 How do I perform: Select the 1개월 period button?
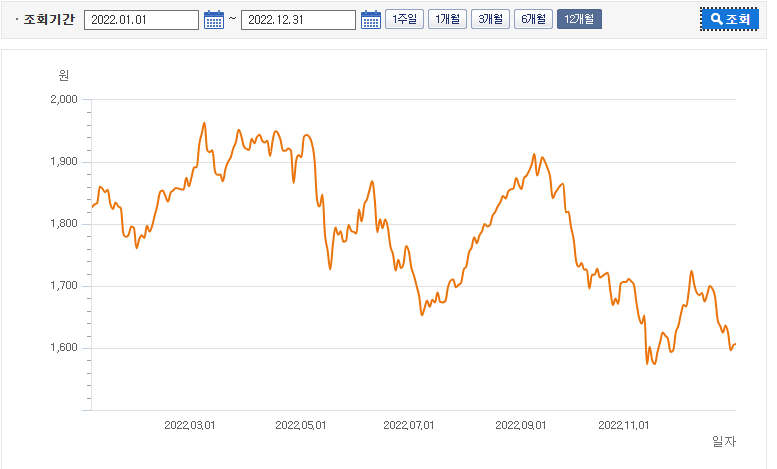coord(447,19)
